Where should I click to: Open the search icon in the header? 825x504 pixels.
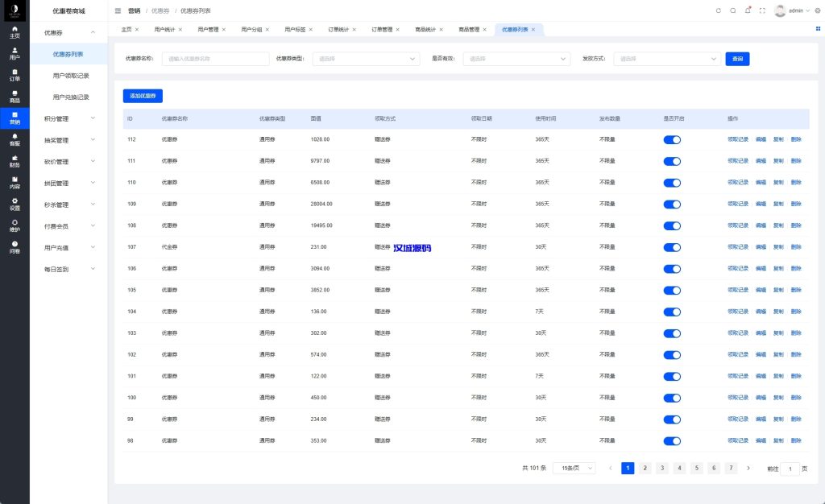tap(732, 10)
